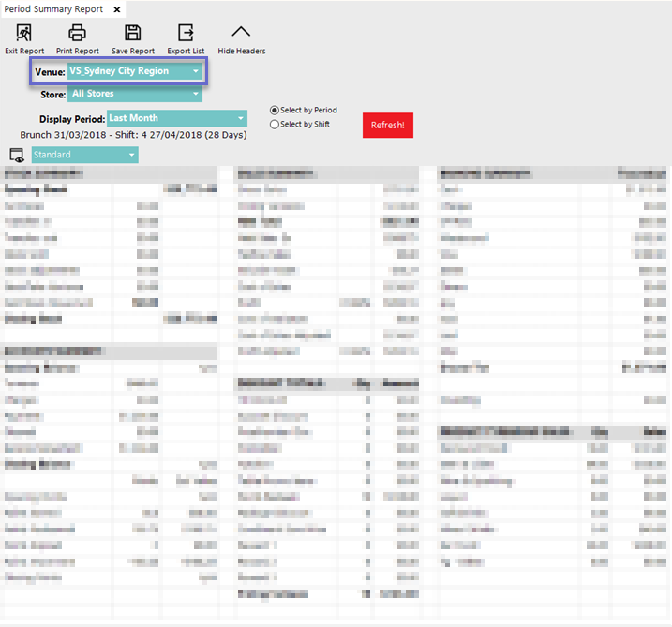Close the Period Summary Report tab
The width and height of the screenshot is (672, 627).
point(116,9)
